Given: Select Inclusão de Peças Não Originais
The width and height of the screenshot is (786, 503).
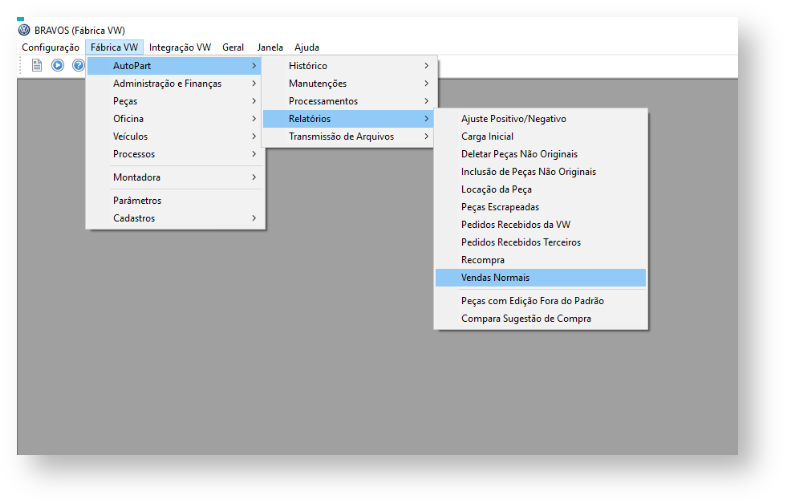Looking at the screenshot, I should click(541, 172).
